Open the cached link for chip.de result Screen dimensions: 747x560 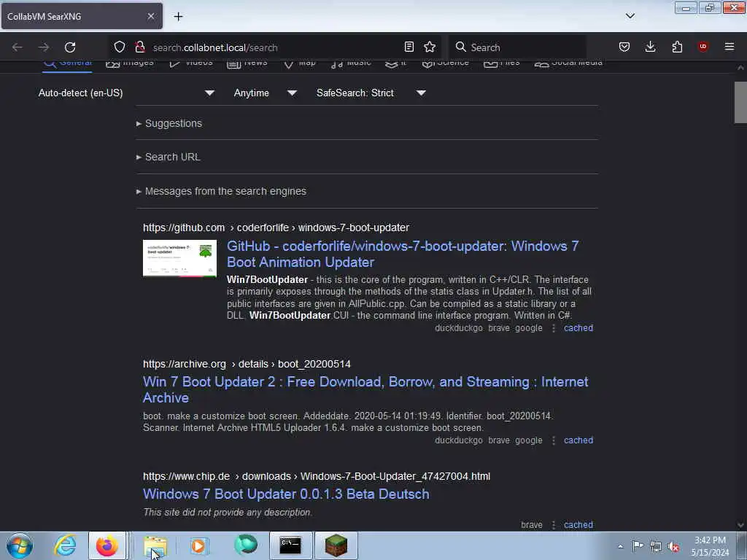578,525
